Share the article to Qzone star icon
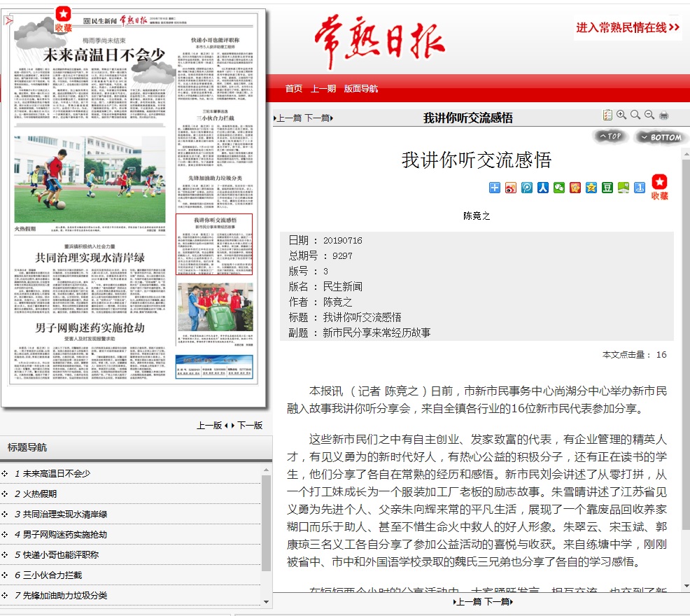Viewport: 690px width, 616px height. tap(591, 188)
